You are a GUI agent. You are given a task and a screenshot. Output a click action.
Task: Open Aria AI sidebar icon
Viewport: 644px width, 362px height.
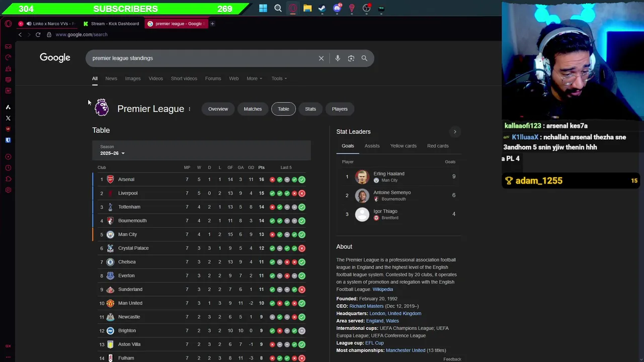8,107
